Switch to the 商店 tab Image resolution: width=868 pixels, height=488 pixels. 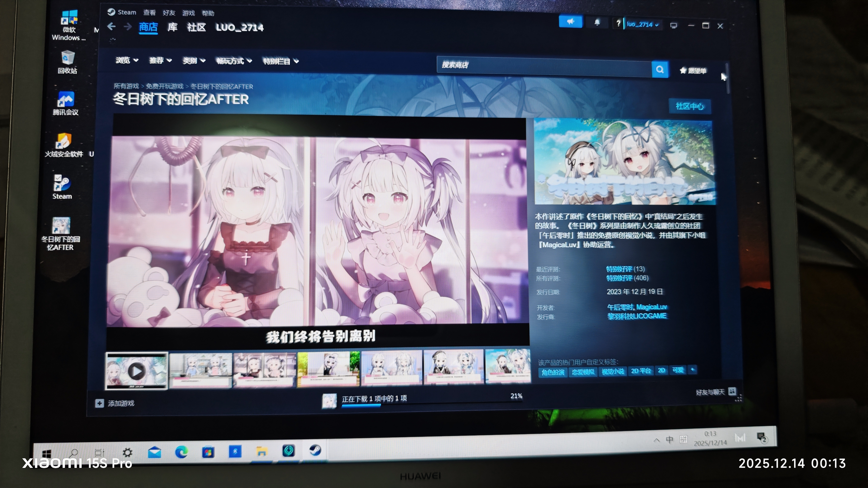coord(148,27)
